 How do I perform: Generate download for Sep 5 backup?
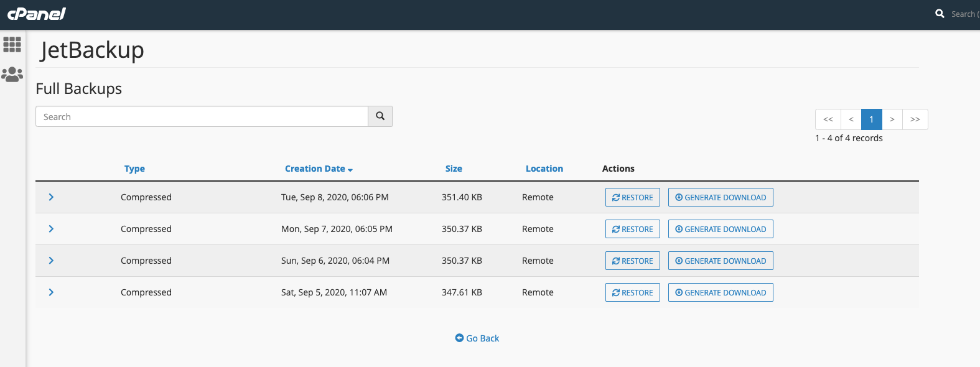(721, 292)
